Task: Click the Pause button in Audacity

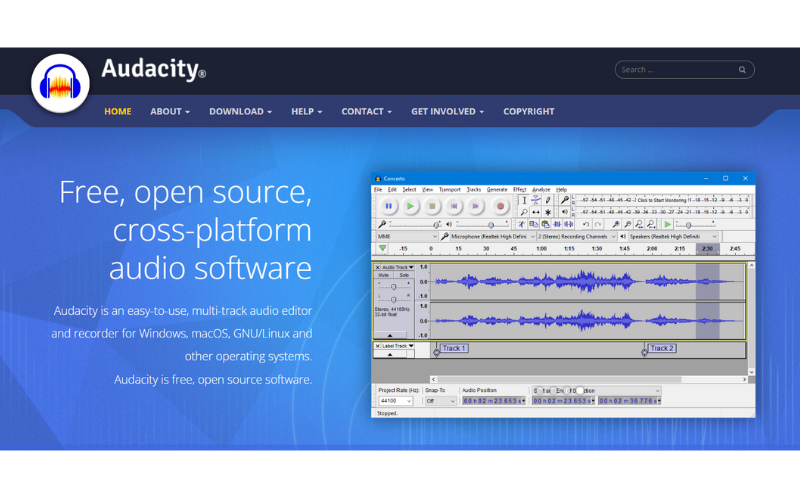Action: tap(389, 206)
